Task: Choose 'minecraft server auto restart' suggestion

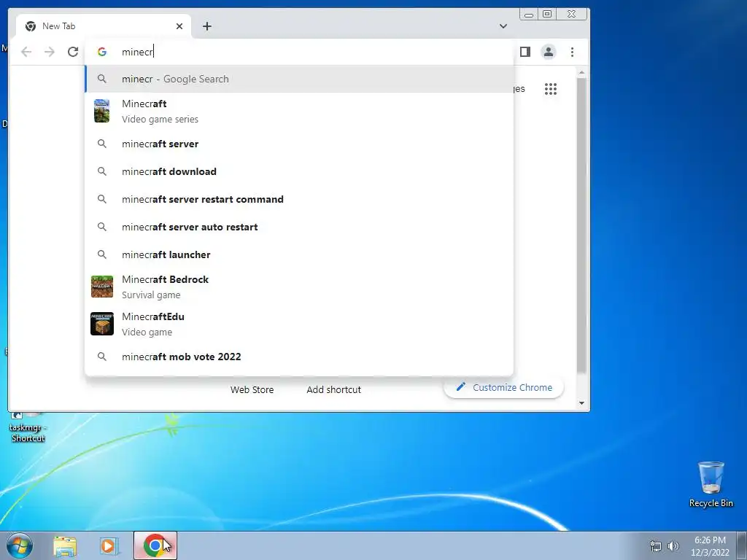Action: tap(299, 227)
